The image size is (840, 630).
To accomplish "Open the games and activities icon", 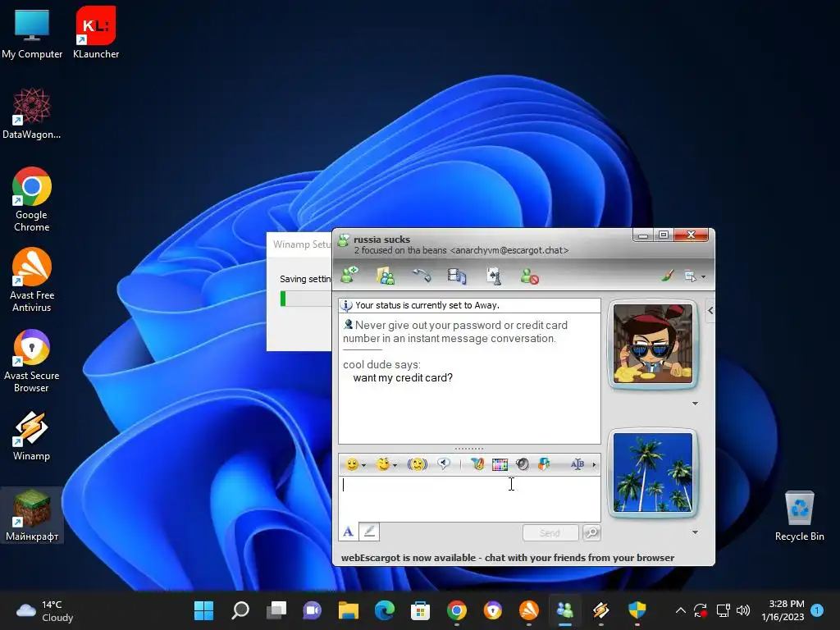I will click(493, 276).
